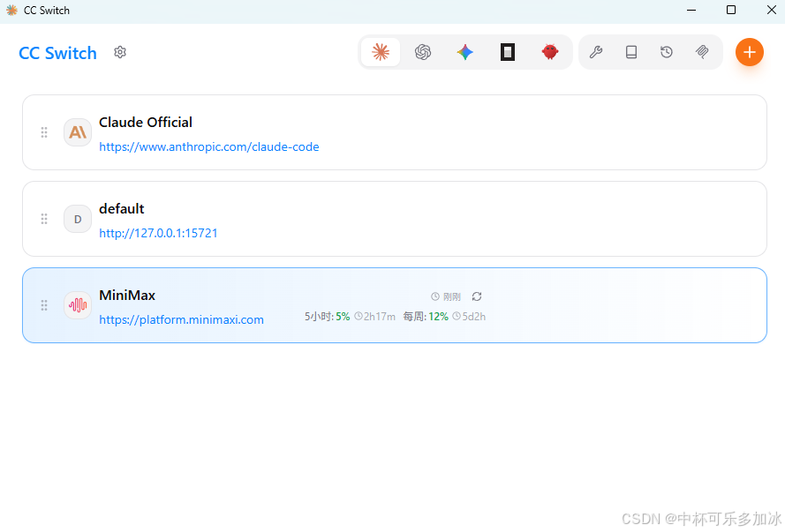785x532 pixels.
Task: Click the CC Switch blue title
Action: 57,53
